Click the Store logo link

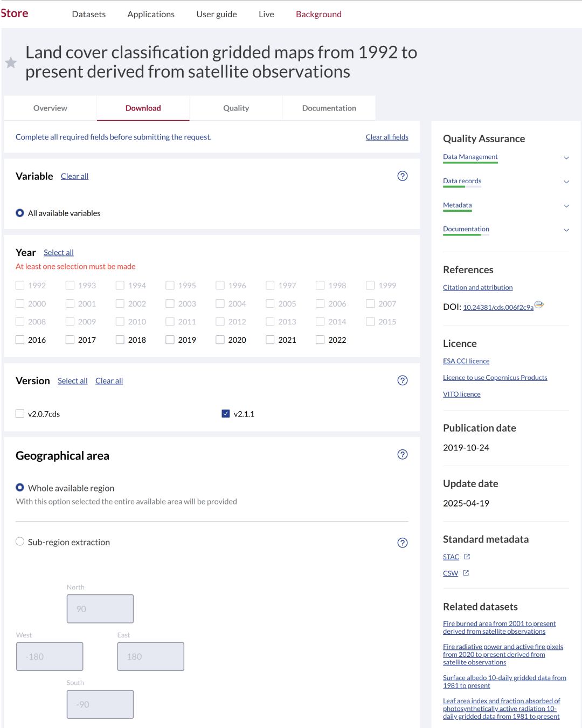tap(14, 13)
